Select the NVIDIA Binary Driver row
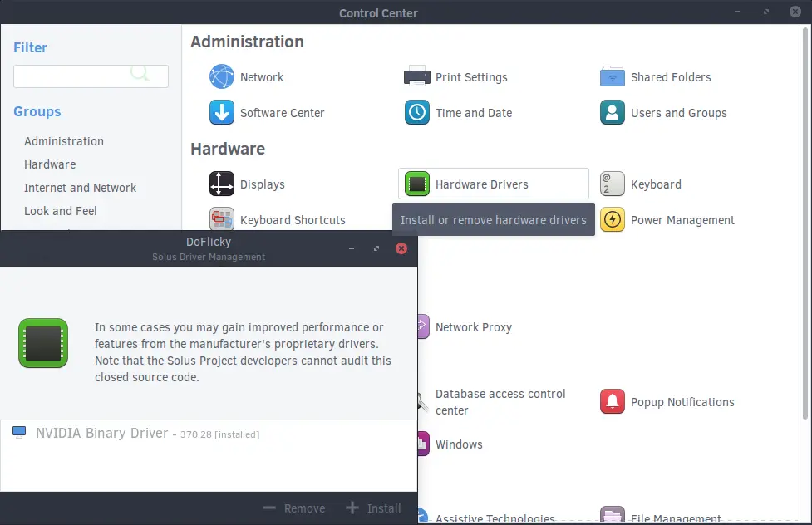812x525 pixels. coord(209,433)
